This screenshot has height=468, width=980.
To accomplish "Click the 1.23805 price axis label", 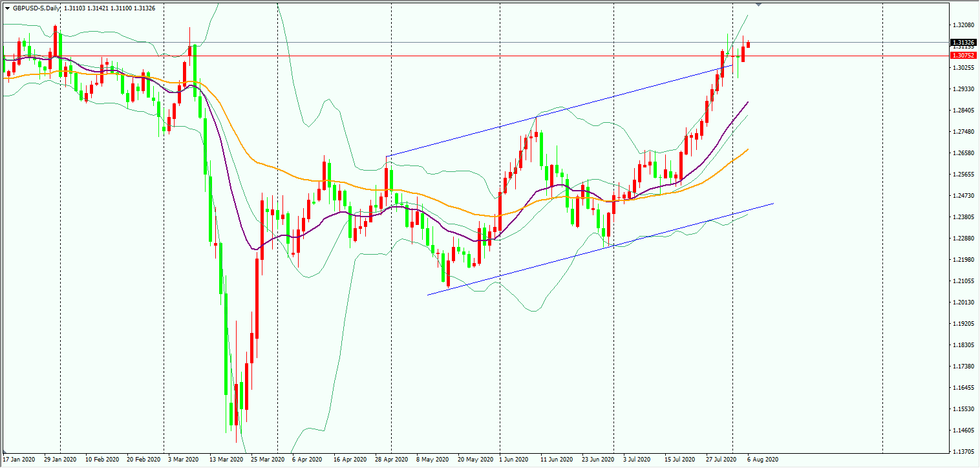I will [963, 217].
